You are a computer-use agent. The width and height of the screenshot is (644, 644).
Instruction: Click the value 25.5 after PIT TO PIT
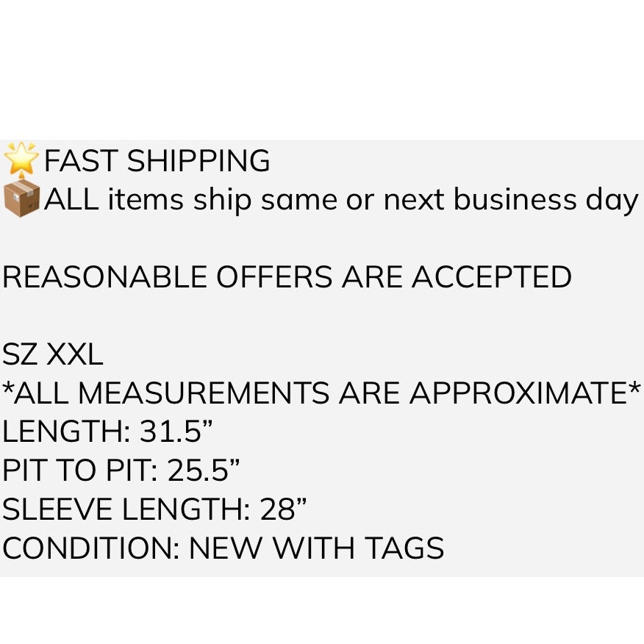(197, 470)
